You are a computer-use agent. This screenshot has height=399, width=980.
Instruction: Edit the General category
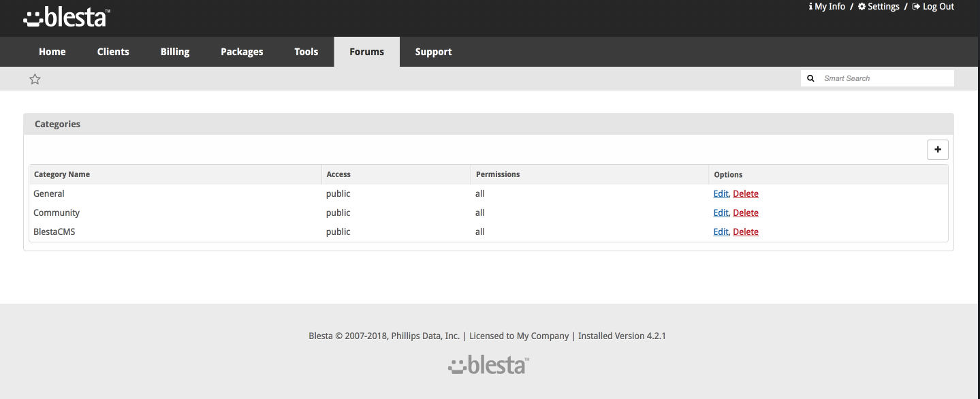tap(721, 194)
